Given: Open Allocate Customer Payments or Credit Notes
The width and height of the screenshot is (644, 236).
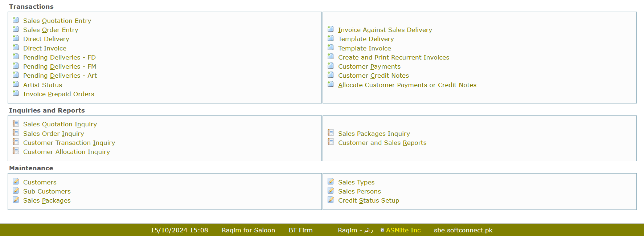Looking at the screenshot, I should (407, 85).
